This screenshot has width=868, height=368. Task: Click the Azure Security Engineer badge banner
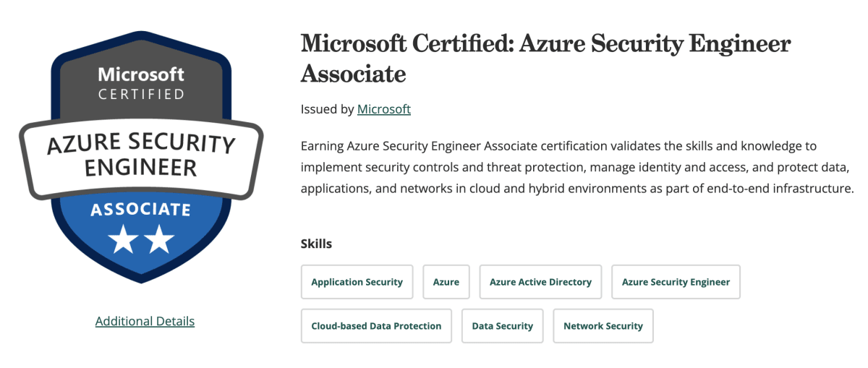(x=141, y=155)
